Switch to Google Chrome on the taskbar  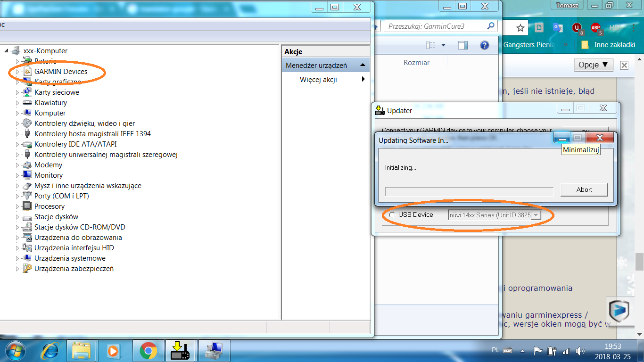click(x=148, y=351)
